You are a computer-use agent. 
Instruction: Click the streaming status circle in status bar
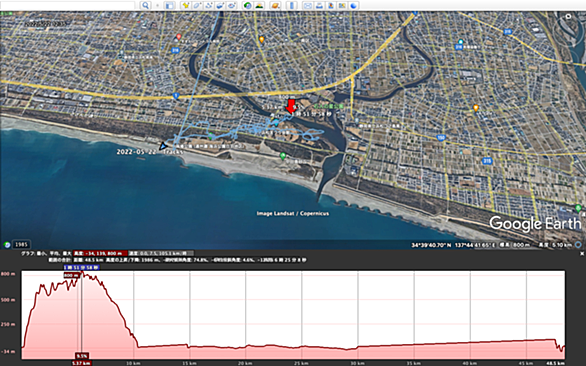click(579, 245)
